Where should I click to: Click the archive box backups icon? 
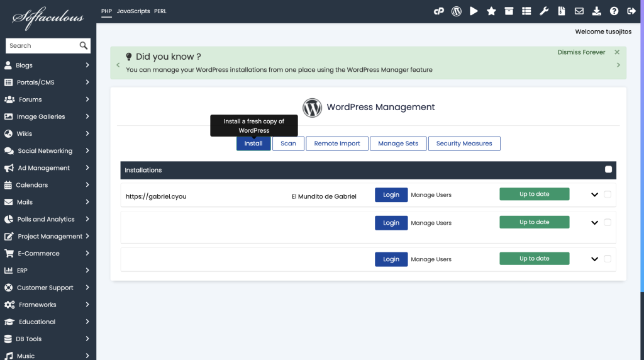click(509, 11)
